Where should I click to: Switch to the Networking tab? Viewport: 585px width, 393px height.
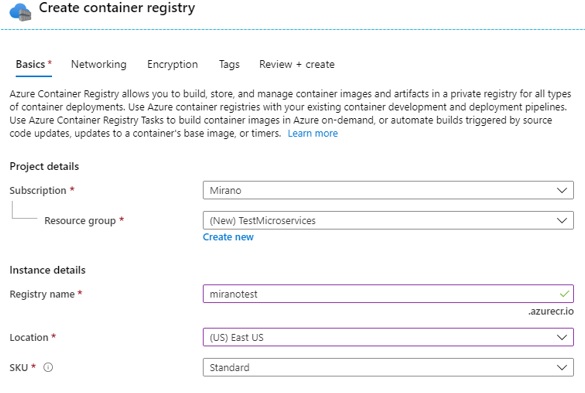[x=99, y=64]
